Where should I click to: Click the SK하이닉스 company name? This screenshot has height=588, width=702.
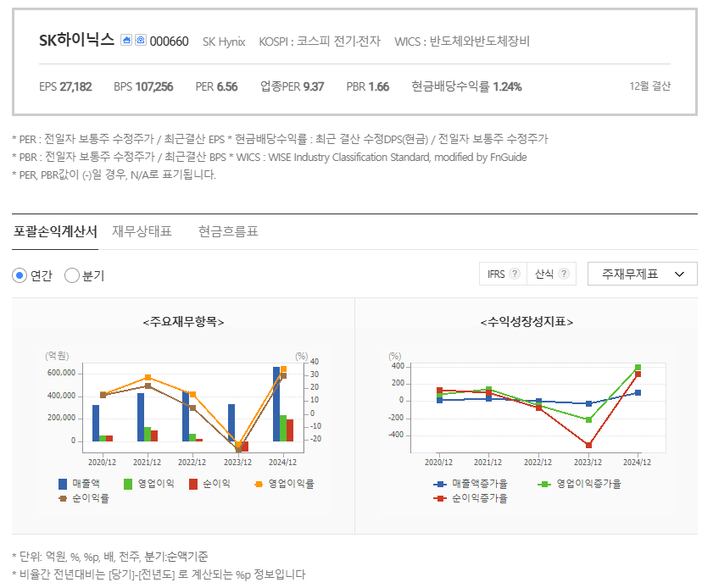pyautogui.click(x=76, y=41)
